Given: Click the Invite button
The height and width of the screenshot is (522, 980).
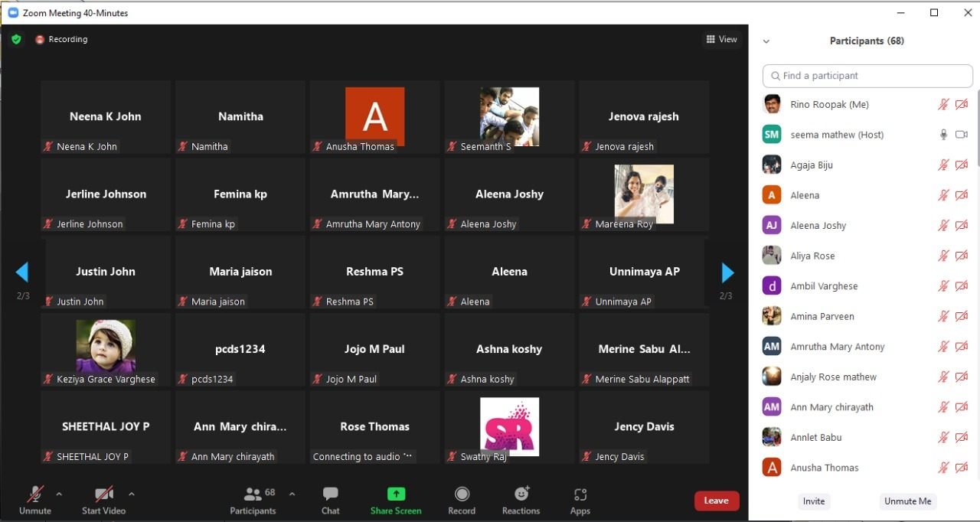Looking at the screenshot, I should [x=814, y=501].
